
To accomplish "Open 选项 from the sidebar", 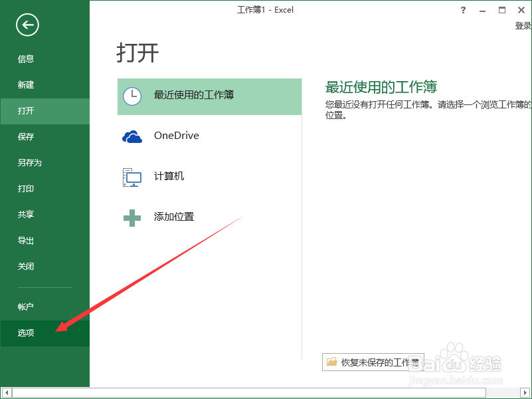I will (x=25, y=332).
